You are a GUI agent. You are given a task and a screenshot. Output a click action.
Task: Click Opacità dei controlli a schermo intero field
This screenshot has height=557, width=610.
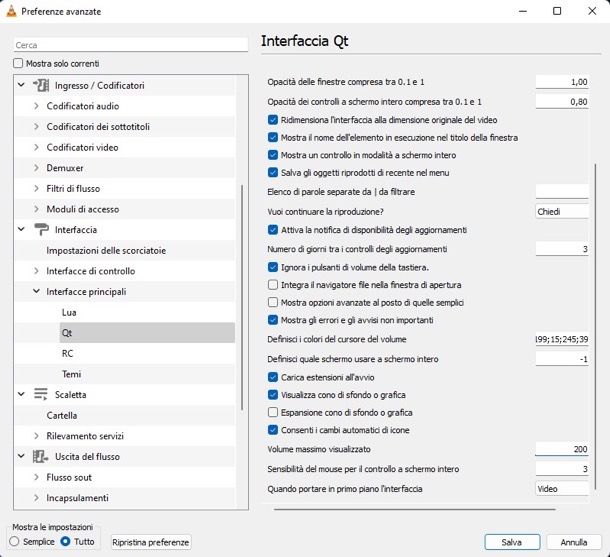[x=562, y=102]
